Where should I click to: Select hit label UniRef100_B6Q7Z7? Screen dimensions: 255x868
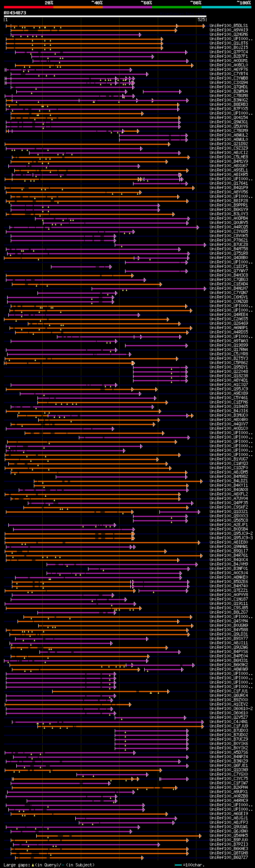click(229, 858)
